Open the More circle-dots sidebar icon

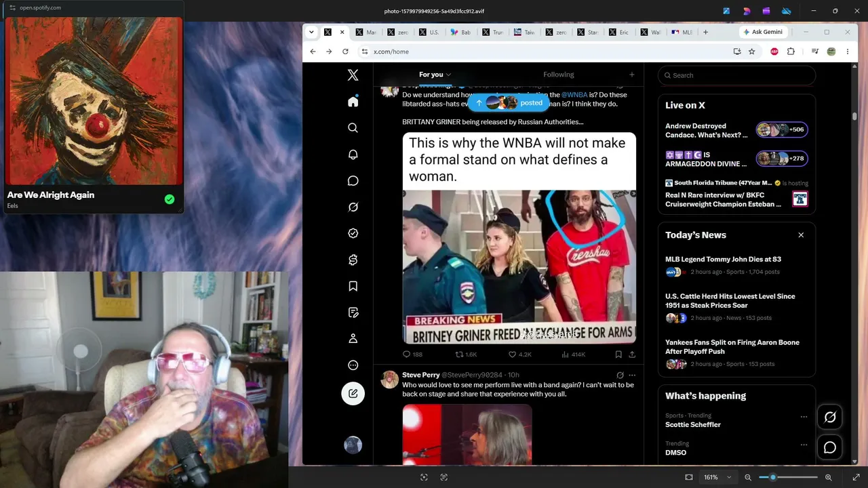click(x=353, y=365)
